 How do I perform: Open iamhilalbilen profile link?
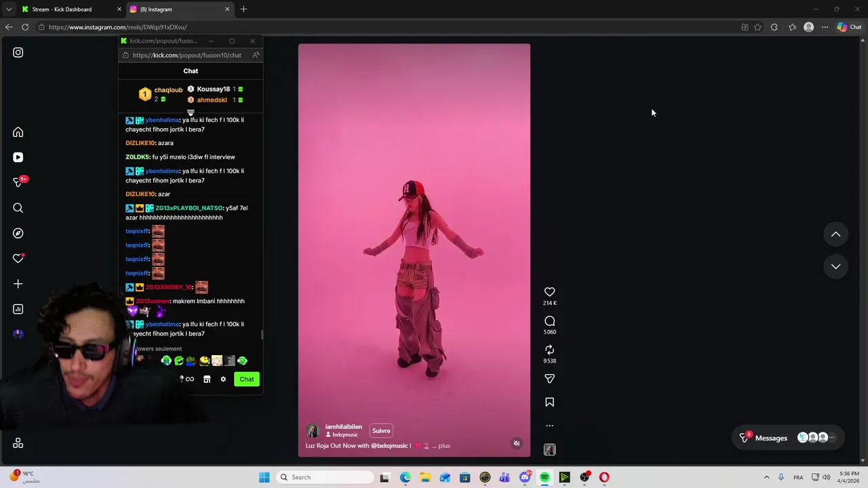point(343,427)
